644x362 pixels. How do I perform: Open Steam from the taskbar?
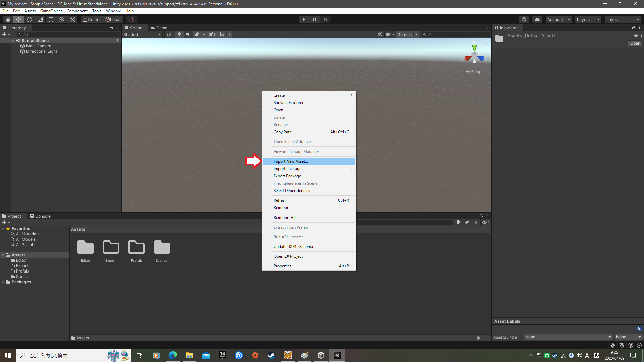(x=271, y=355)
